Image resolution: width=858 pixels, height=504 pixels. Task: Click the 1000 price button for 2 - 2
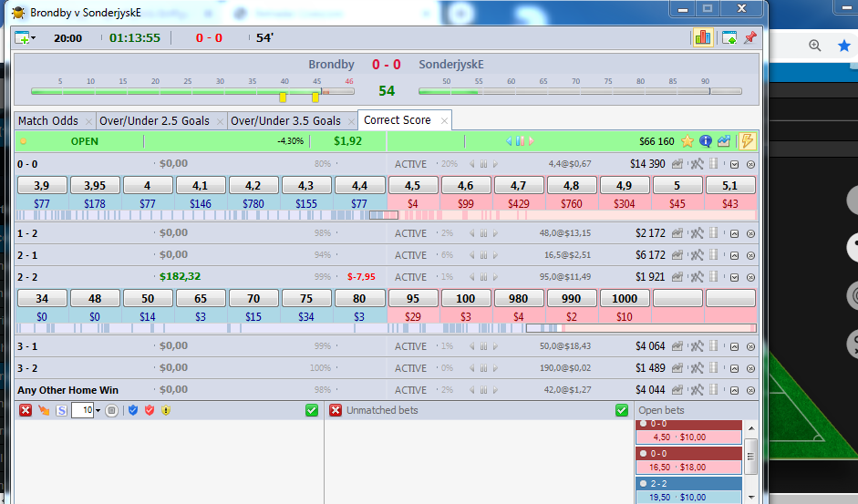(625, 298)
